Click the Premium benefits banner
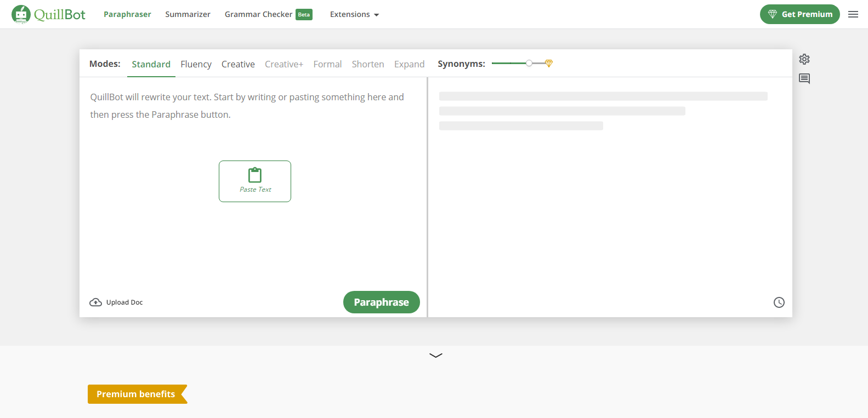Screen dimensions: 868x418 138,394
